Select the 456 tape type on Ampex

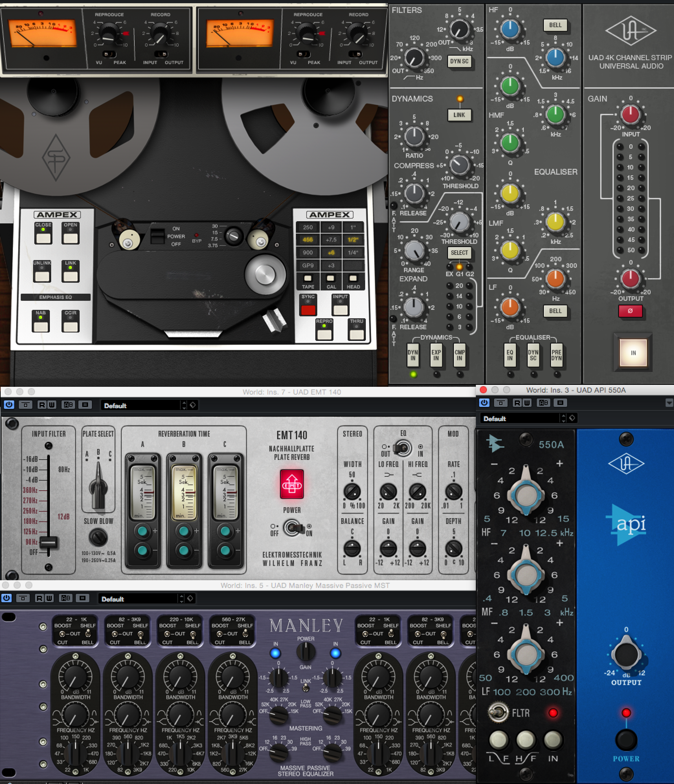(x=308, y=240)
